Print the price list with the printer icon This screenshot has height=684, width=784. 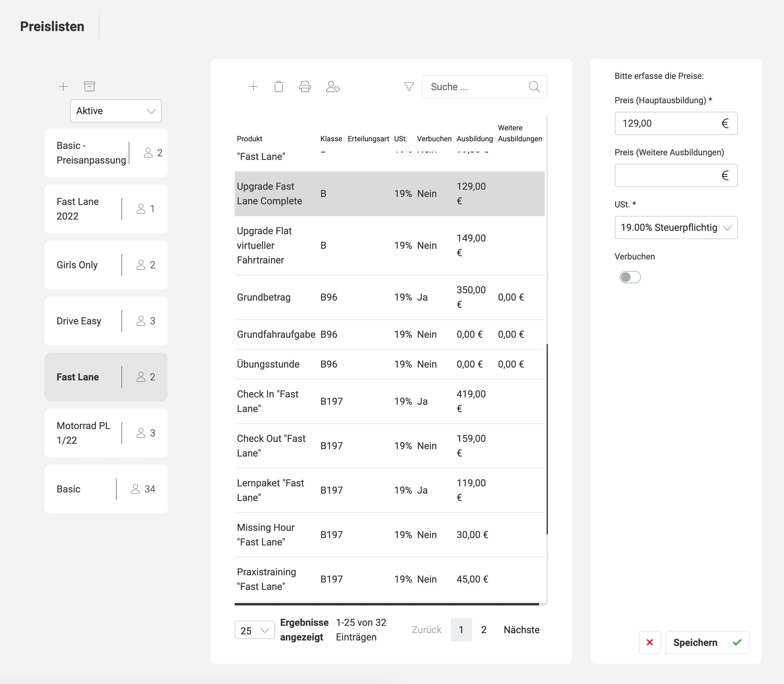(305, 87)
